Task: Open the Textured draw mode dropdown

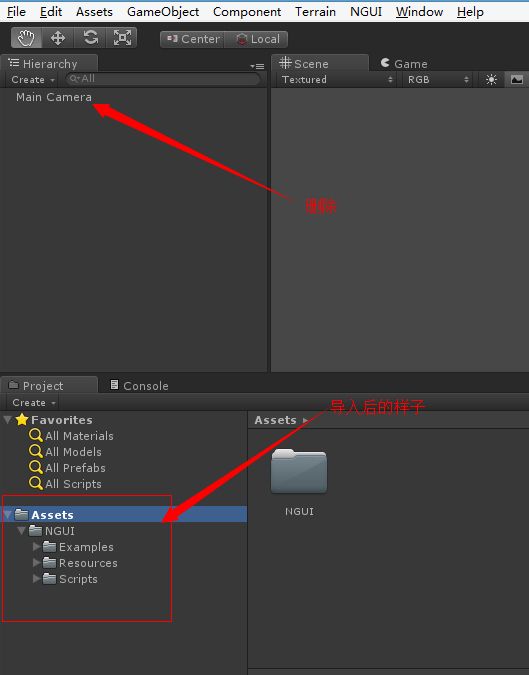Action: [x=337, y=80]
